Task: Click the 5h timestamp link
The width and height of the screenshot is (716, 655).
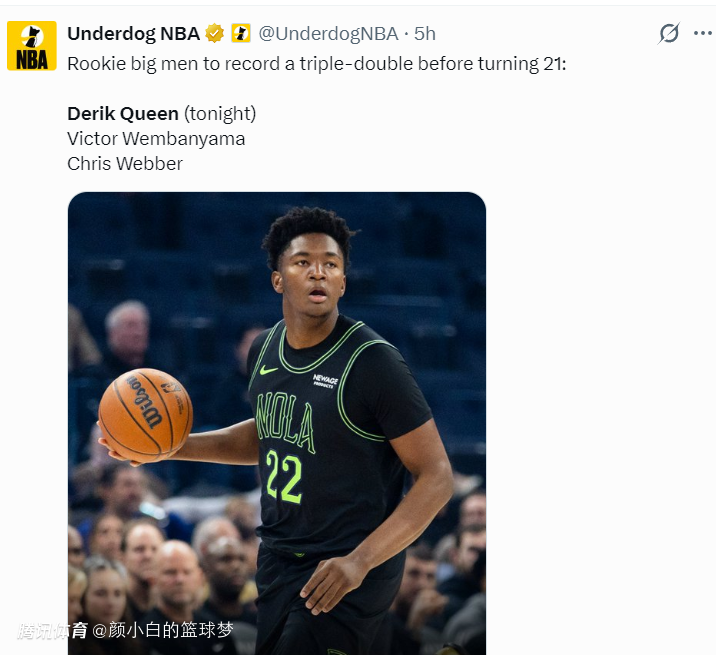Action: tap(425, 34)
